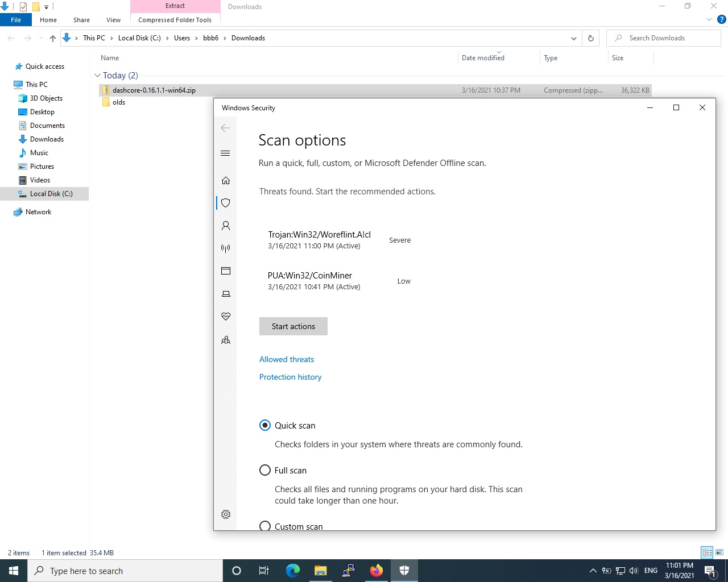Open App & browser control icon

(226, 271)
